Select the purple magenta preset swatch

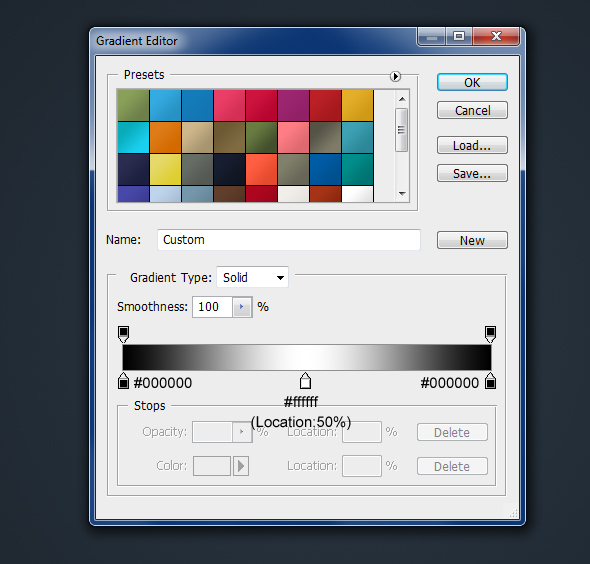click(x=293, y=105)
